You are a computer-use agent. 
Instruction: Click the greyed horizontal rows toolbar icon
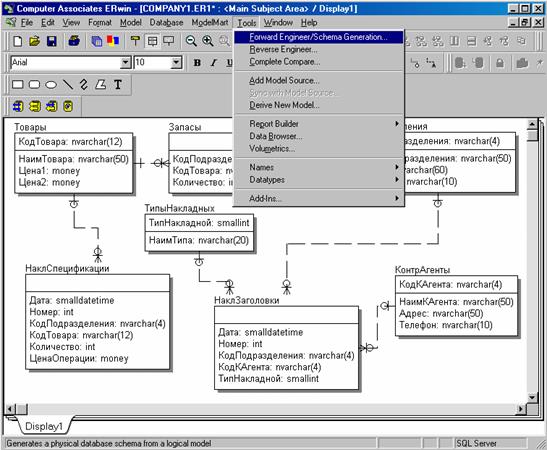point(471,41)
